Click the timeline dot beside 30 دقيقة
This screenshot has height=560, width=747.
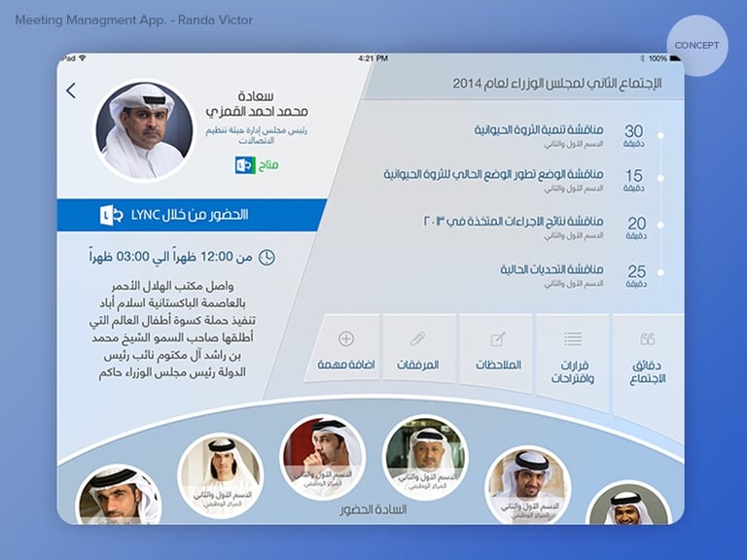[x=660, y=136]
